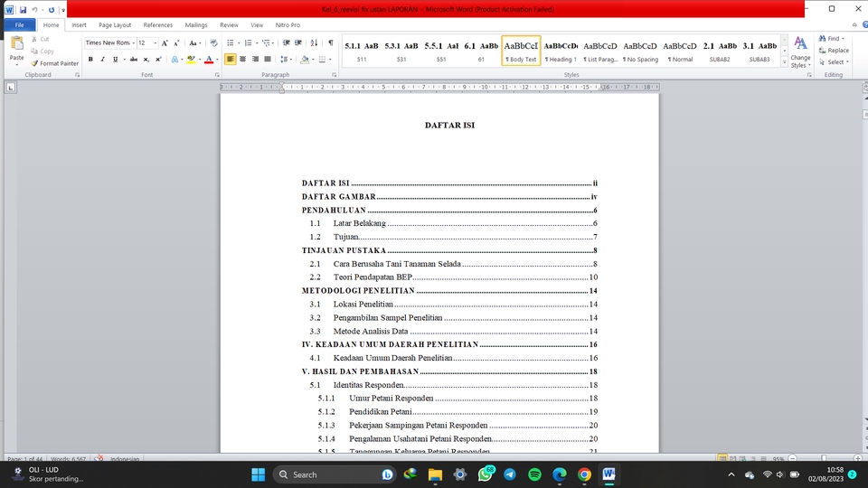Apply the Heading 1 style
The width and height of the screenshot is (868, 488).
pos(561,51)
